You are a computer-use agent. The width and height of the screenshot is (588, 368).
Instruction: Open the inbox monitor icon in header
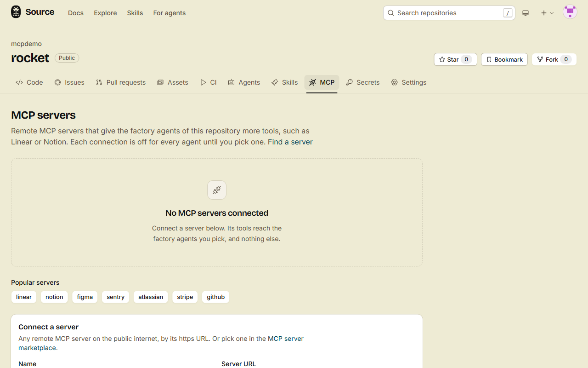[x=526, y=13]
